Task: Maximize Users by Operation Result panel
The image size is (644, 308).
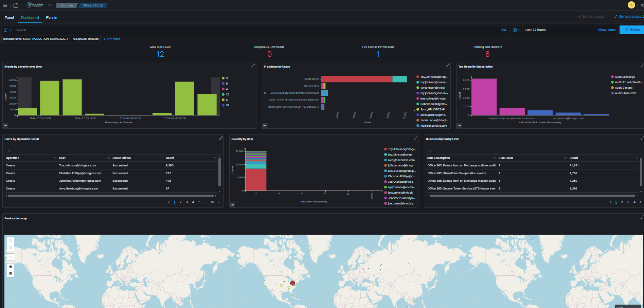Action: (x=221, y=138)
